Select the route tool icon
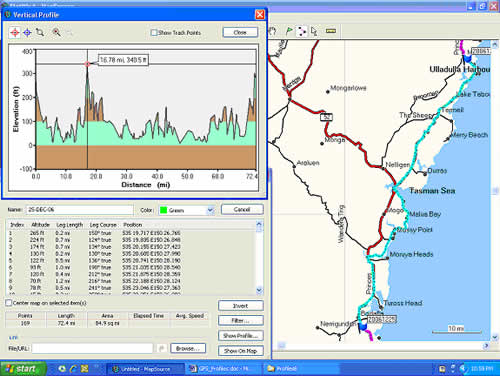This screenshot has width=500, height=376. click(x=302, y=31)
